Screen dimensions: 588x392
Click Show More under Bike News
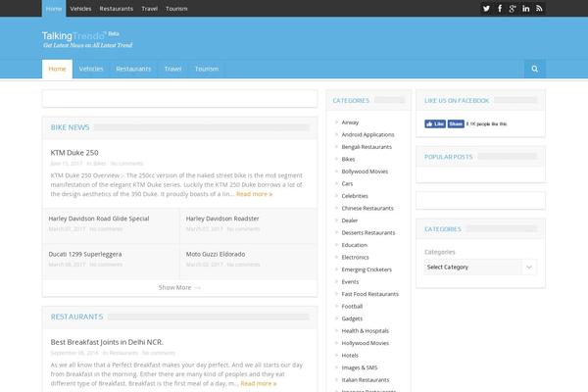pyautogui.click(x=179, y=287)
